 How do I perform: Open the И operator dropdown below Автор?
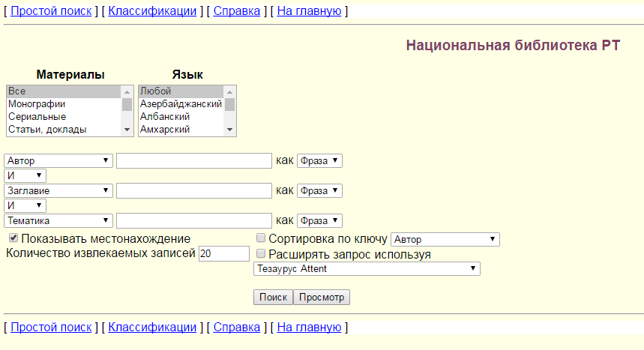click(x=25, y=175)
